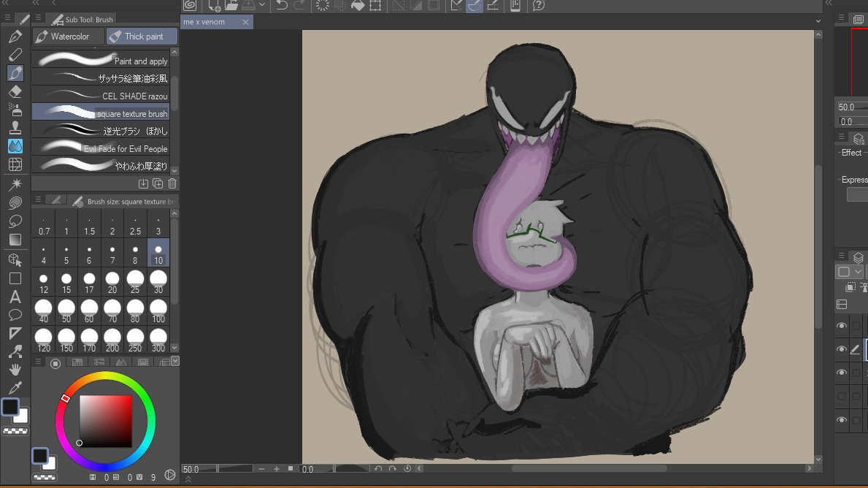Undo the last action
868x488 pixels.
(x=282, y=6)
